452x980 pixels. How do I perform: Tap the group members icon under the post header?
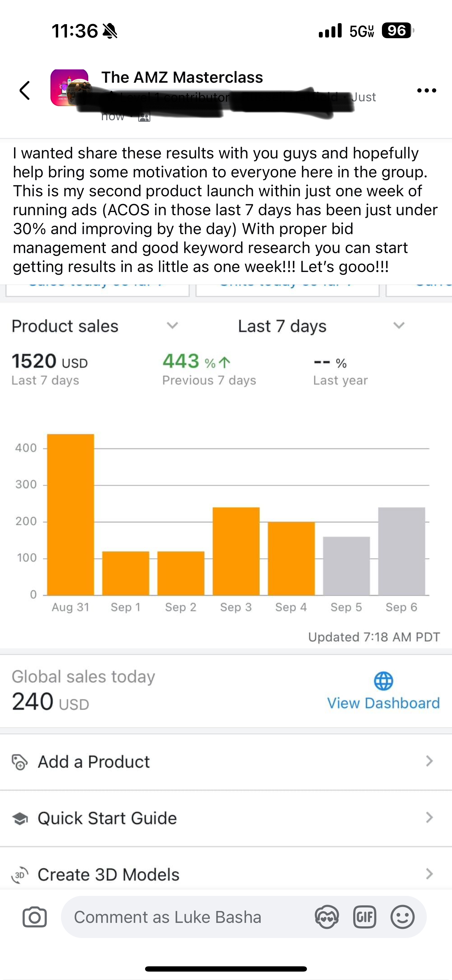(x=144, y=117)
